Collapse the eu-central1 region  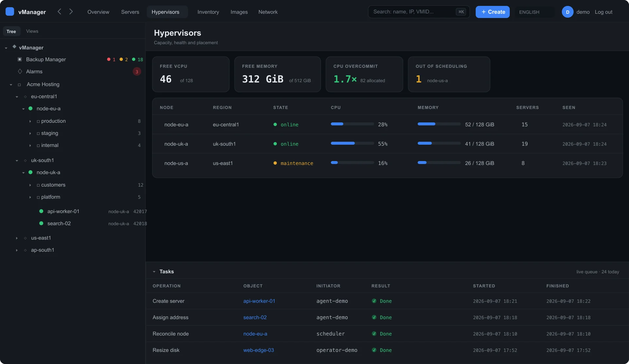tap(17, 97)
